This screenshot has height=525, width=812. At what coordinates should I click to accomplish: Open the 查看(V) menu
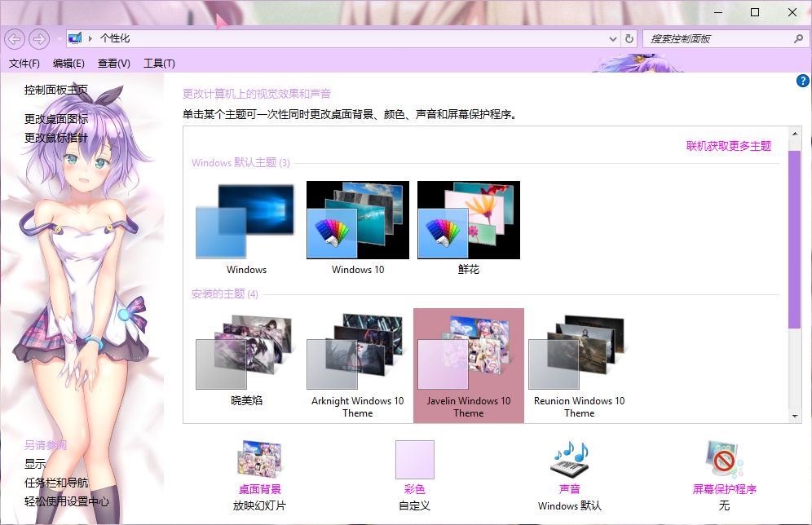tap(114, 63)
